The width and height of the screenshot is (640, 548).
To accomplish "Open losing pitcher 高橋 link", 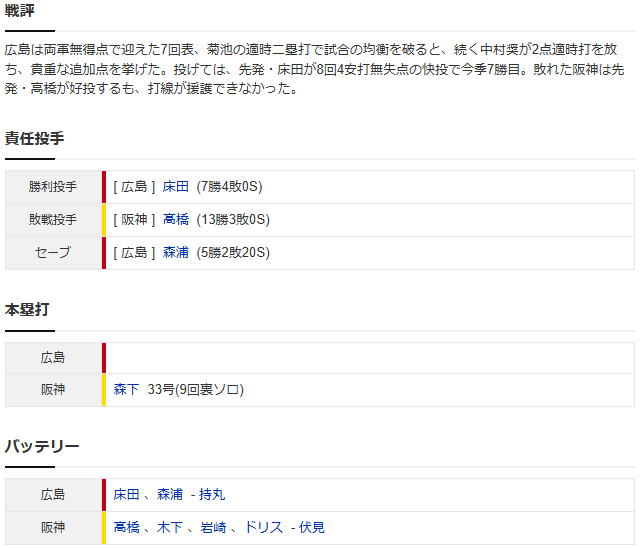I will 176,220.
